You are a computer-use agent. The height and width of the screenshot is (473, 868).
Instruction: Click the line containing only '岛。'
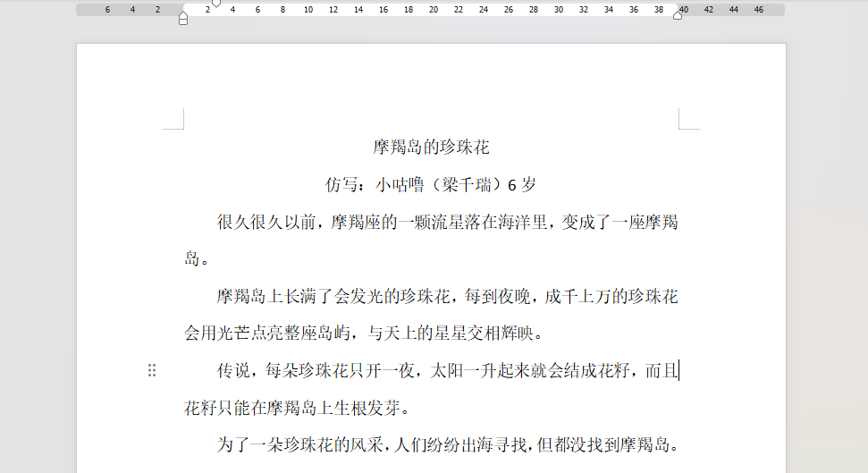(198, 259)
